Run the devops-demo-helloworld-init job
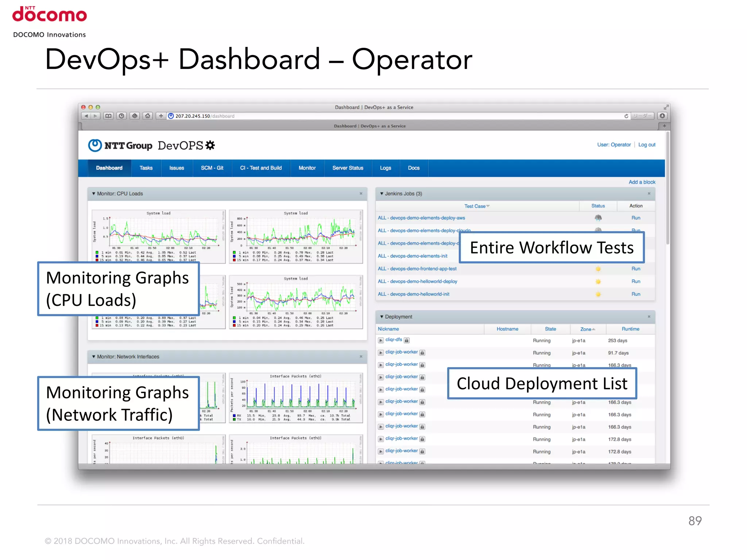The height and width of the screenshot is (560, 747). (636, 294)
